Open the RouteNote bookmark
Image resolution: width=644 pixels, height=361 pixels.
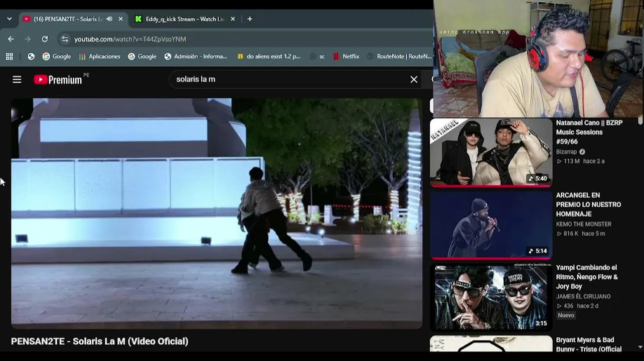click(x=399, y=57)
